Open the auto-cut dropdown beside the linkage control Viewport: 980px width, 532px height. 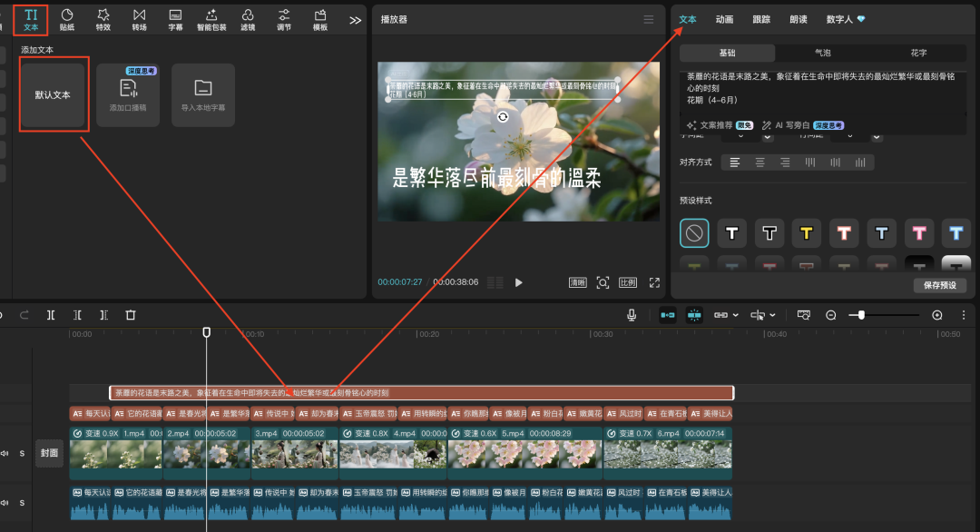coord(765,315)
